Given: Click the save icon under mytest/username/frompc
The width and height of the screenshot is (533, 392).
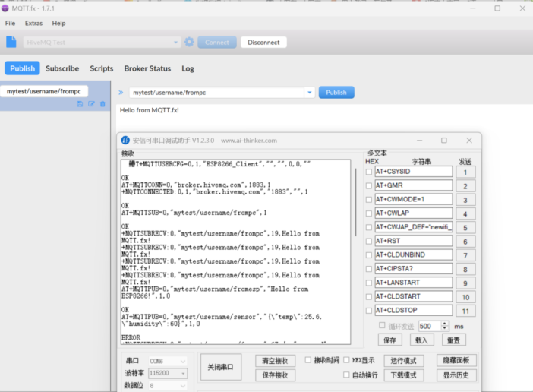Looking at the screenshot, I should [x=80, y=104].
